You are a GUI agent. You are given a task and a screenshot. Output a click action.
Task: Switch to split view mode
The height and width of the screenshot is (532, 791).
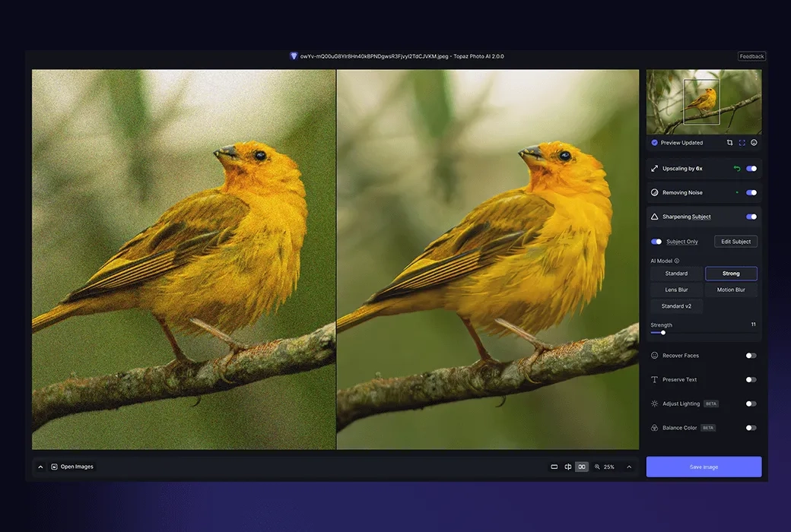pyautogui.click(x=568, y=467)
